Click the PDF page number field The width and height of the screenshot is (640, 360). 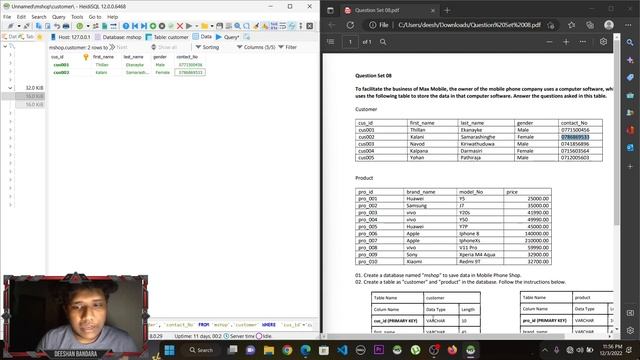click(350, 42)
